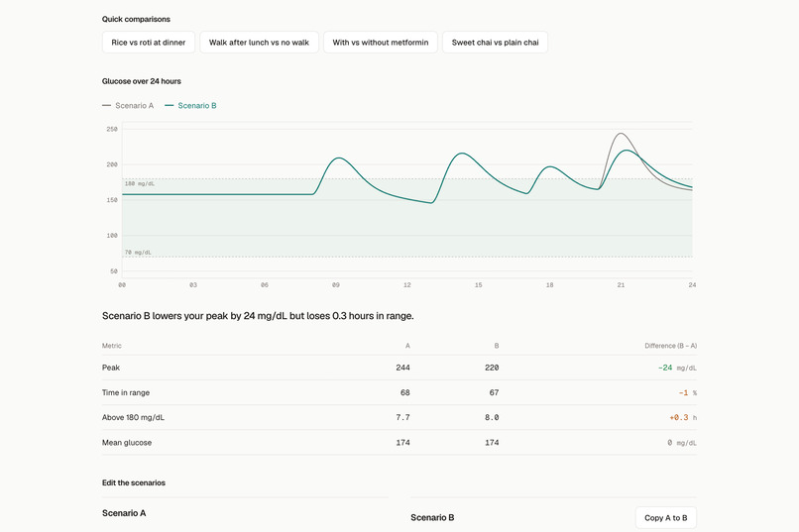
Task: Click the 250 y-axis label
Action: click(x=112, y=130)
